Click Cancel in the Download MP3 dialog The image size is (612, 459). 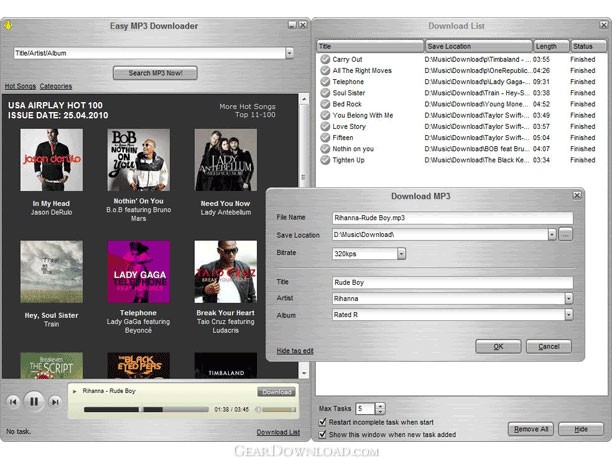(549, 347)
